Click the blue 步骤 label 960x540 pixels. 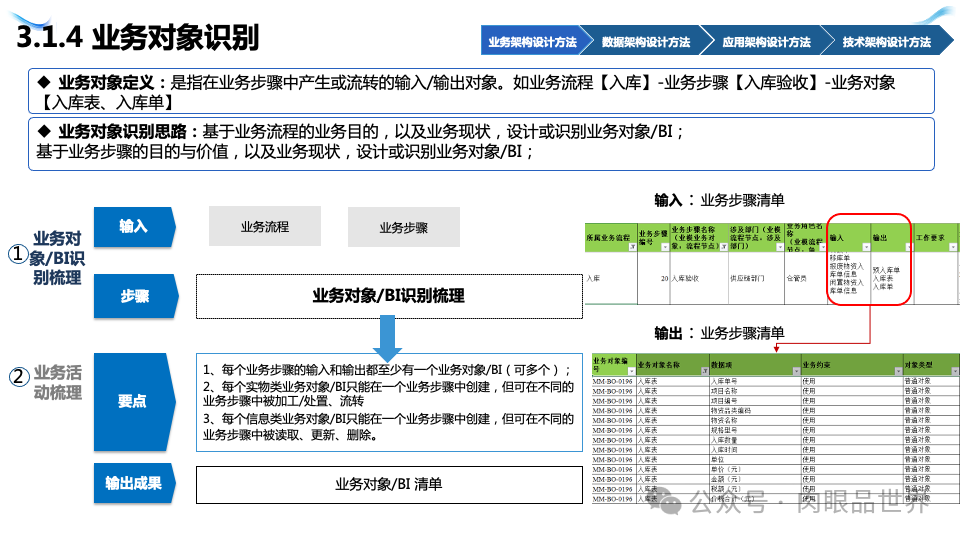[x=135, y=296]
